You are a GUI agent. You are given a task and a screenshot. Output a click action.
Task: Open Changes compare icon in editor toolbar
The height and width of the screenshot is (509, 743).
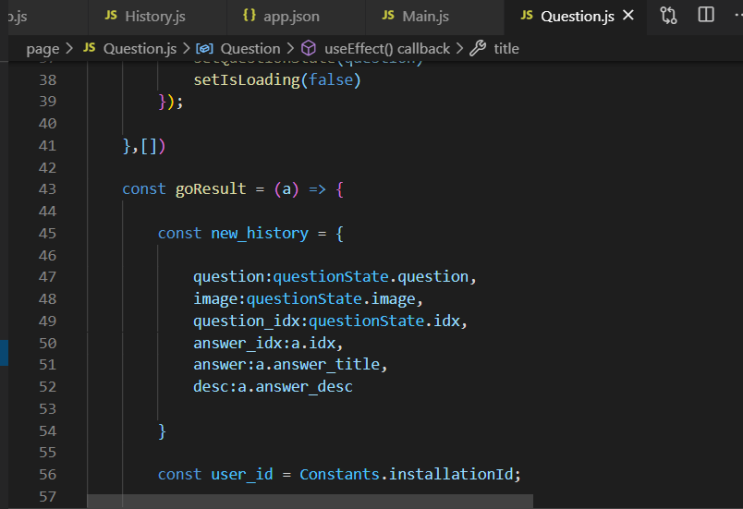coord(669,16)
